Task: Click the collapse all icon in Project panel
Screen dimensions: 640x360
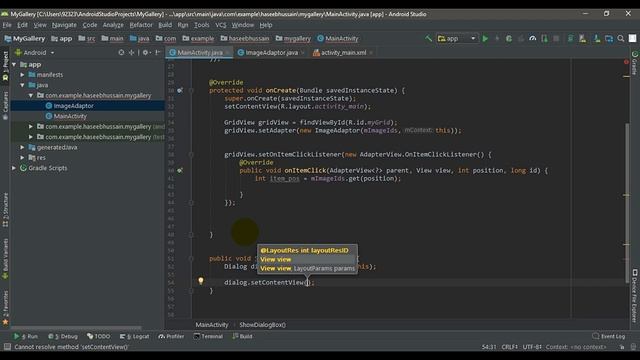Action: coord(131,53)
